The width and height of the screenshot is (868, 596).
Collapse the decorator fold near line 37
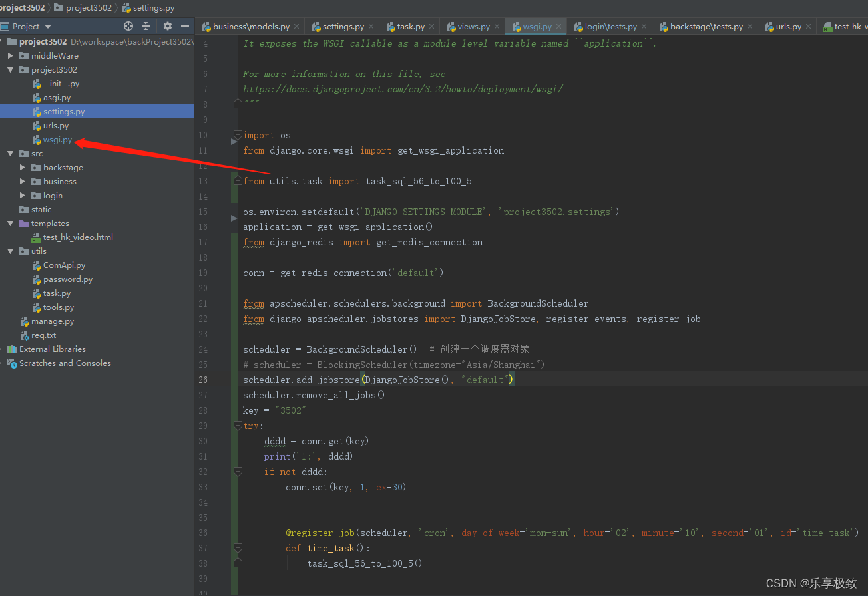coord(237,548)
